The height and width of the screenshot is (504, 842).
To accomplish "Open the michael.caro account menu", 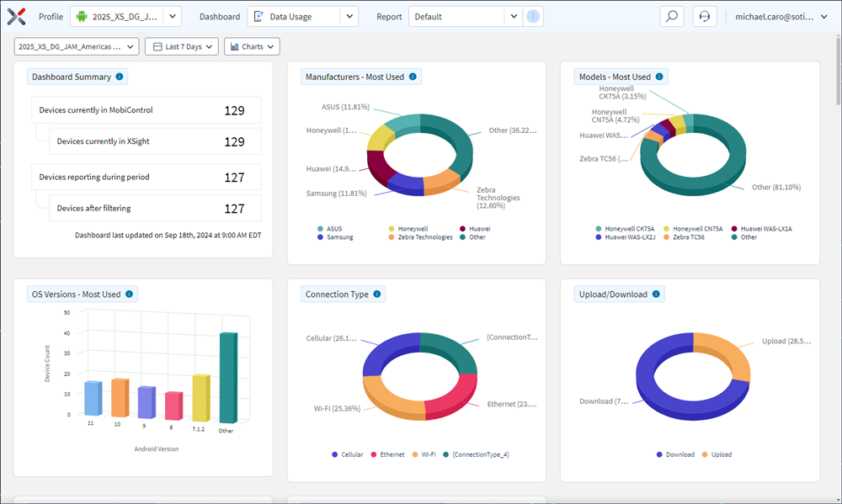I will [781, 17].
